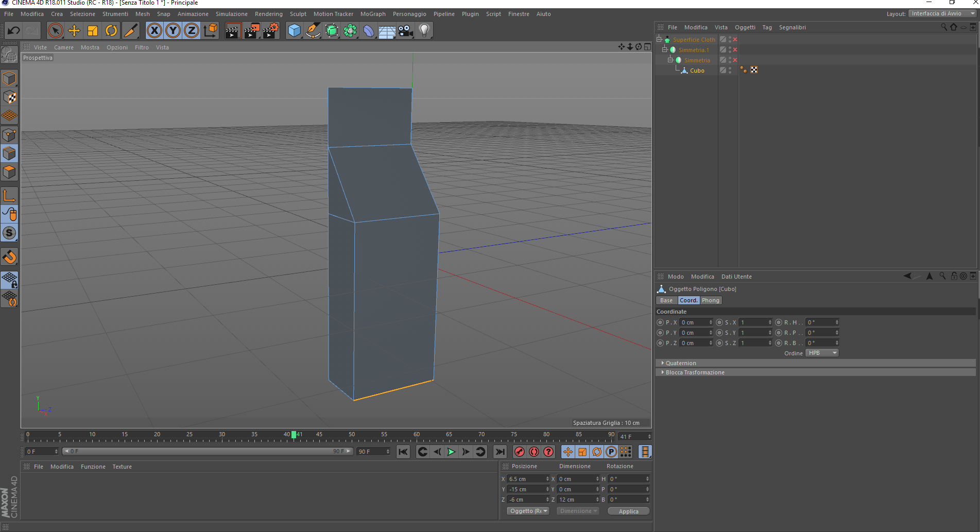The height and width of the screenshot is (532, 980).
Task: Click frame 60 on the timeline ruler
Action: [x=417, y=437]
